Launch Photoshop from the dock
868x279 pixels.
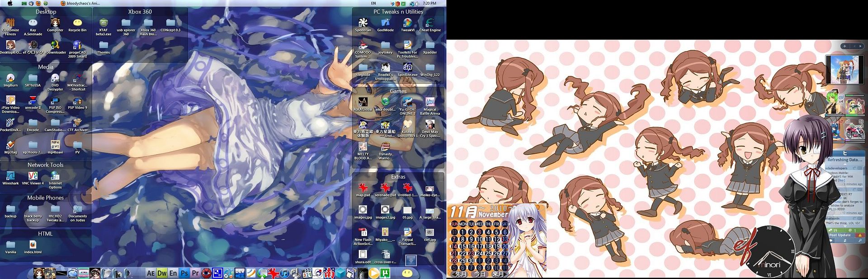(x=184, y=273)
